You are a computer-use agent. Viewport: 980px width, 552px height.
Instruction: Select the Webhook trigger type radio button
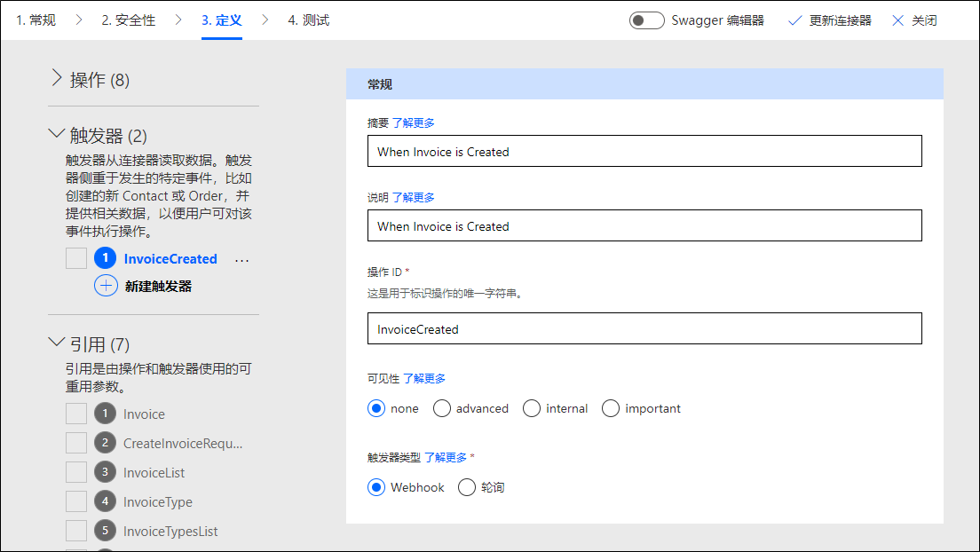pos(376,487)
